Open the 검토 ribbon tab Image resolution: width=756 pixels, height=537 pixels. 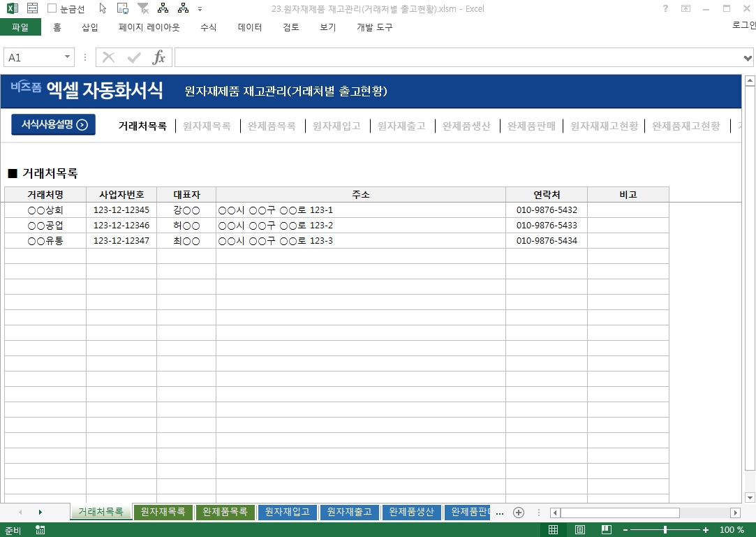click(x=291, y=27)
